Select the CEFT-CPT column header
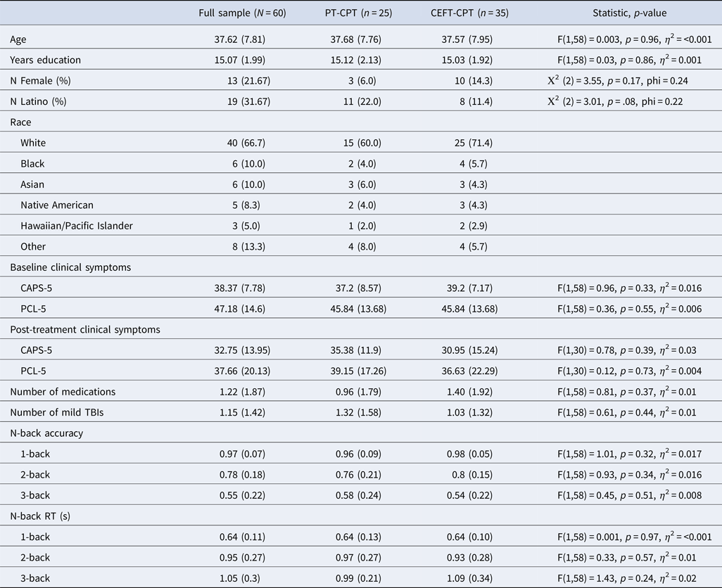722x588 pixels. [469, 13]
